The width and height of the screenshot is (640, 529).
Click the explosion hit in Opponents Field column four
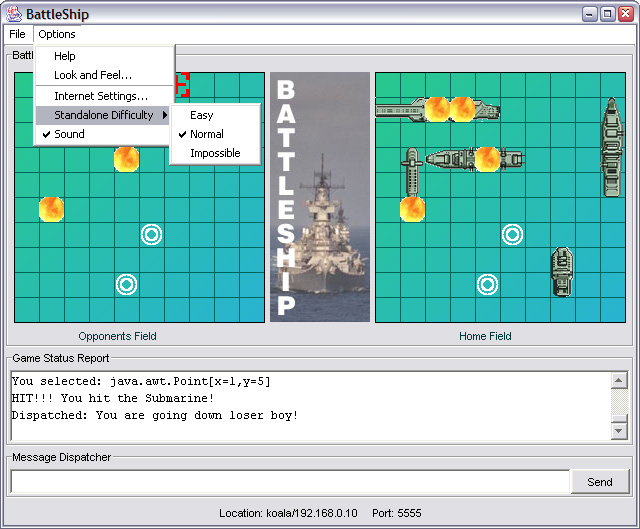coord(127,160)
